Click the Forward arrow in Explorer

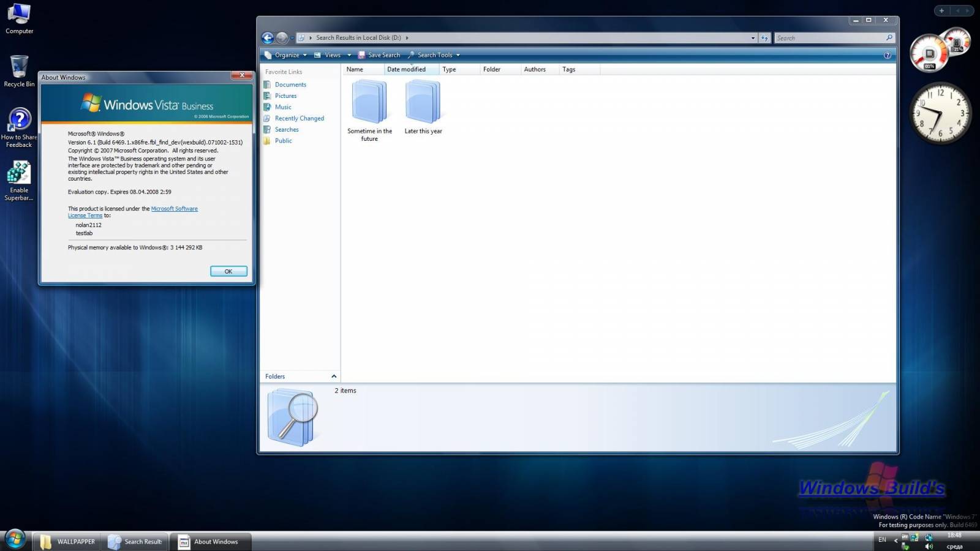(282, 38)
